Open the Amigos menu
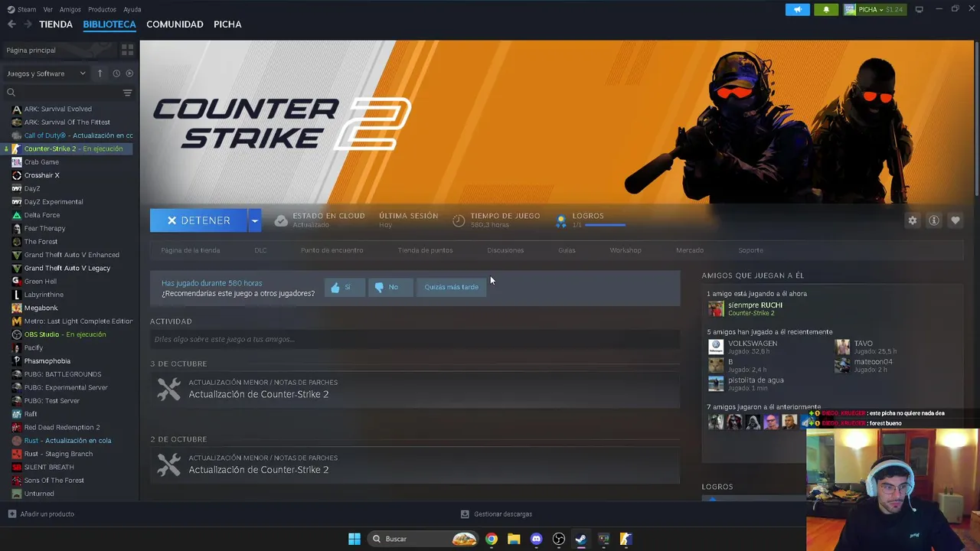The height and width of the screenshot is (551, 980). tap(70, 9)
